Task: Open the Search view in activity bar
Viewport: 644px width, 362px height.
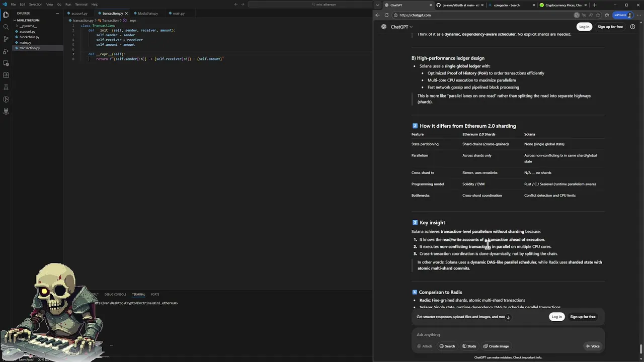Action: (x=6, y=27)
